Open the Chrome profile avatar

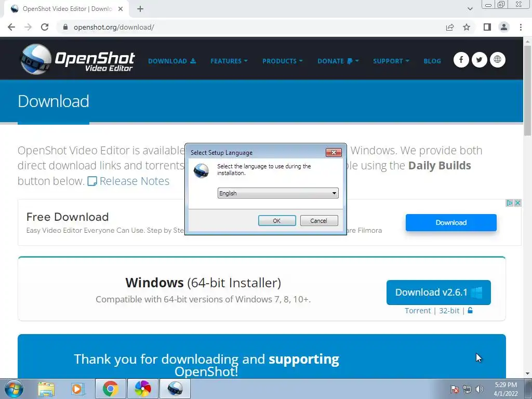click(504, 27)
